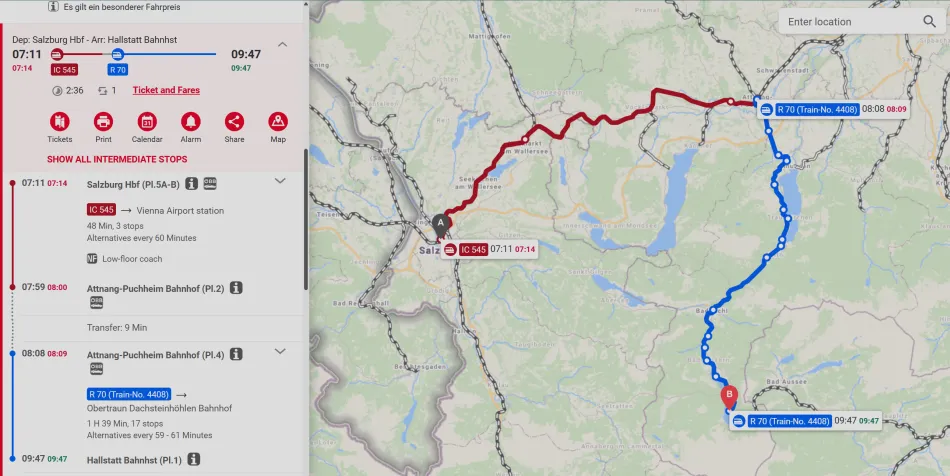
Task: Click info icon next to Attnang-Puchheim Pl.2
Action: (x=236, y=288)
